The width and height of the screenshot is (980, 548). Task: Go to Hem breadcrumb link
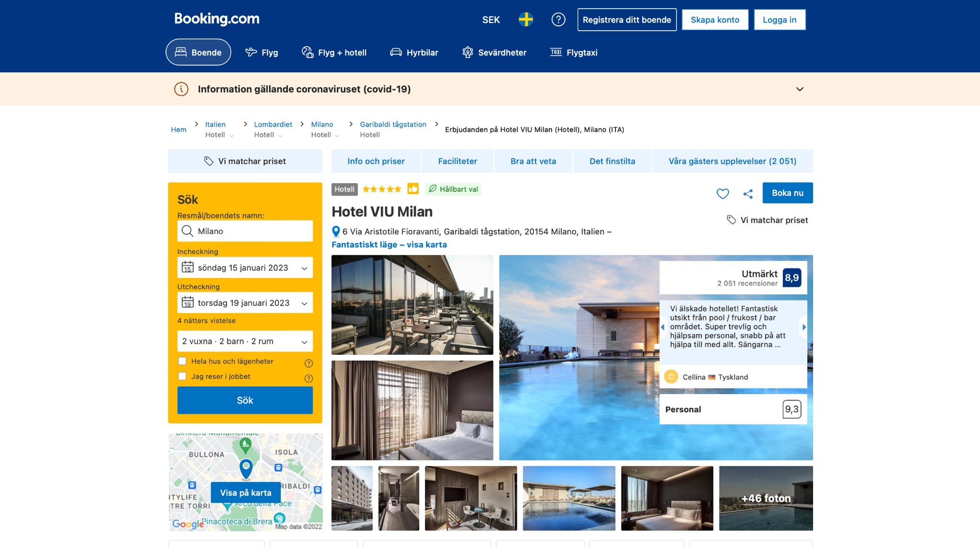point(178,130)
